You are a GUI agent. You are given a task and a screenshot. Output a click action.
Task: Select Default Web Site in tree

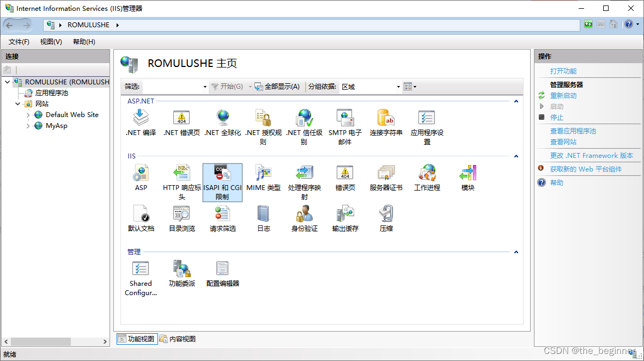72,115
